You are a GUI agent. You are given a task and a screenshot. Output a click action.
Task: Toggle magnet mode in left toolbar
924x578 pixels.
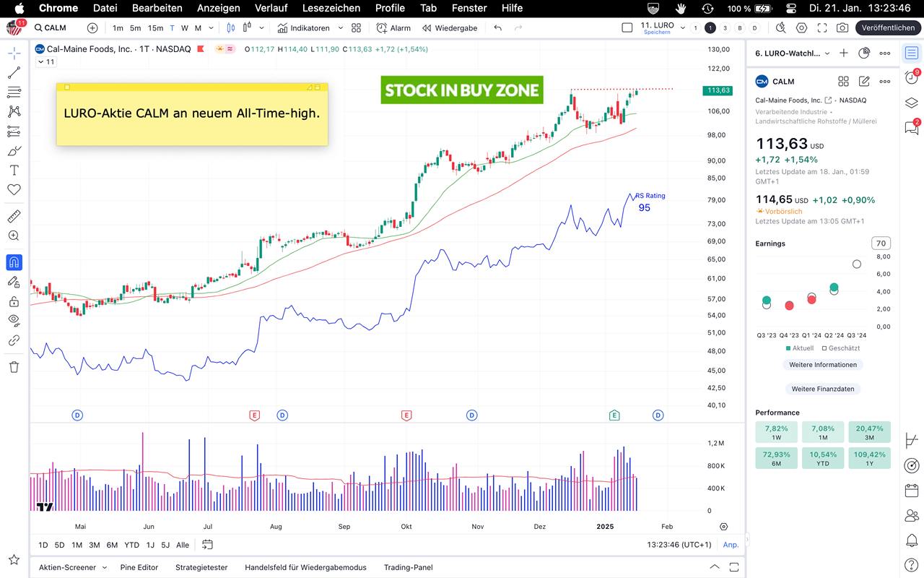tap(14, 262)
